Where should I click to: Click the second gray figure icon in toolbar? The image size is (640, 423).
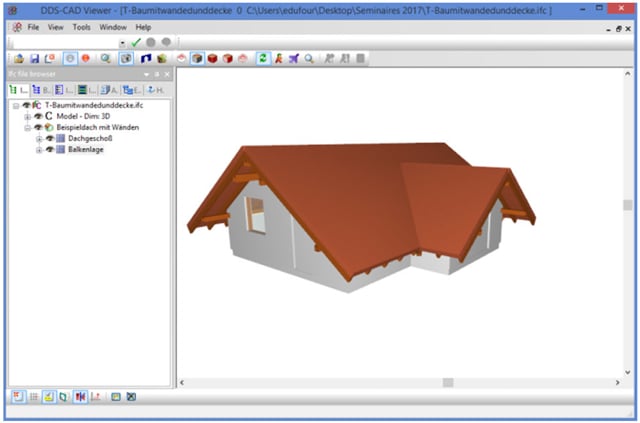click(x=345, y=58)
